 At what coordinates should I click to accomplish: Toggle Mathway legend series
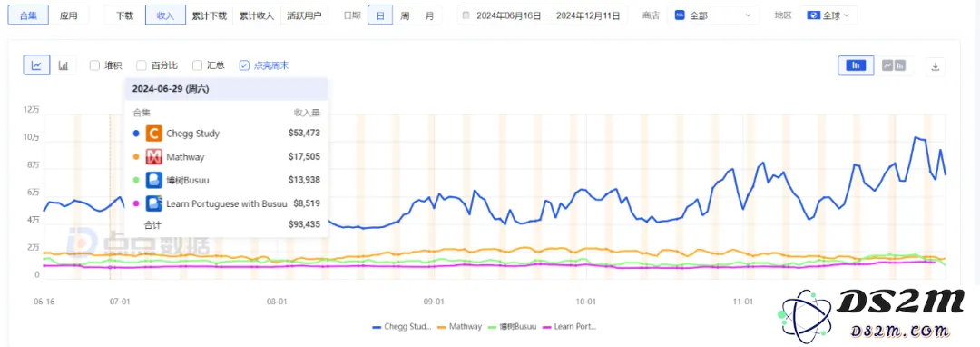tap(459, 326)
